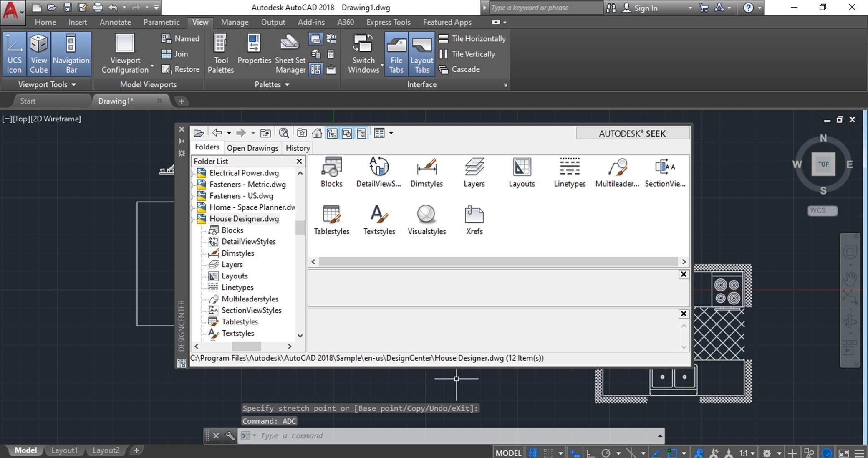The height and width of the screenshot is (458, 868).
Task: Open Layers icon in content pane
Action: pos(474,172)
